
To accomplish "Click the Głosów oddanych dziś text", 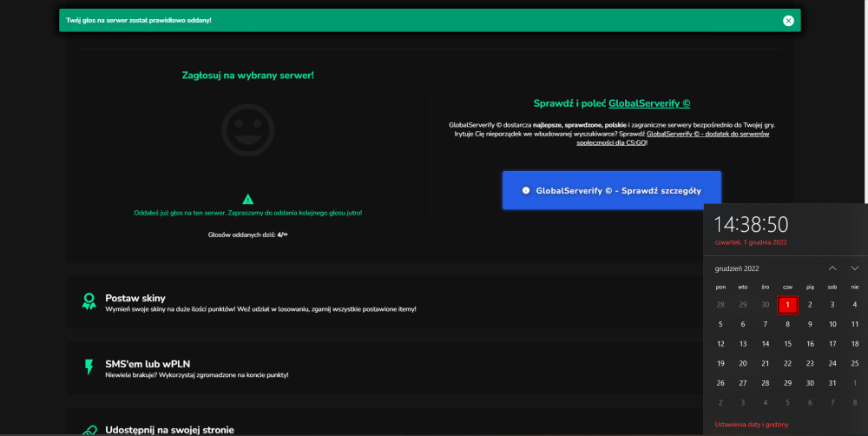I will tap(247, 235).
